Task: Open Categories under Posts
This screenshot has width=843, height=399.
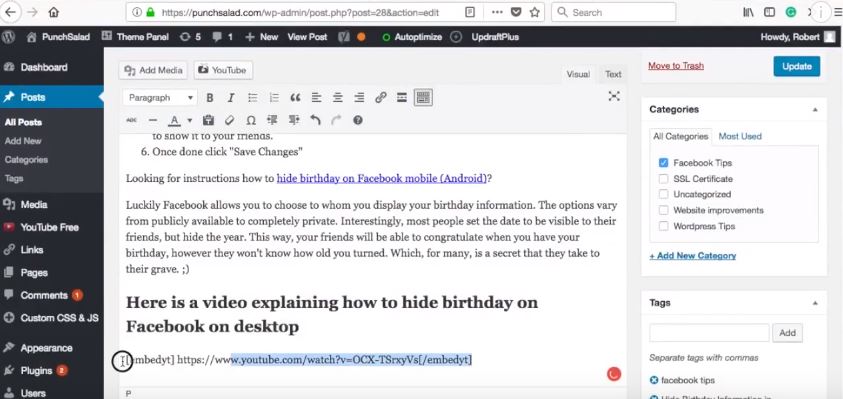Action: pos(26,160)
